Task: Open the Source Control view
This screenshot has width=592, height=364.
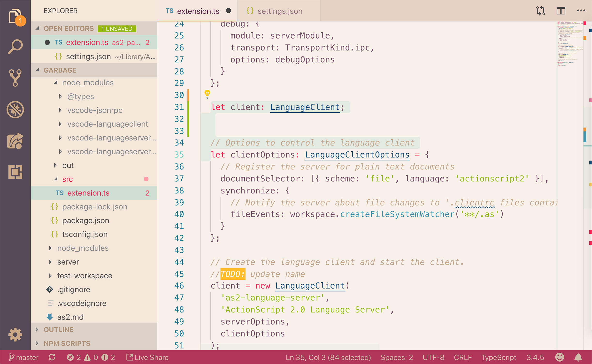Action: (x=15, y=78)
